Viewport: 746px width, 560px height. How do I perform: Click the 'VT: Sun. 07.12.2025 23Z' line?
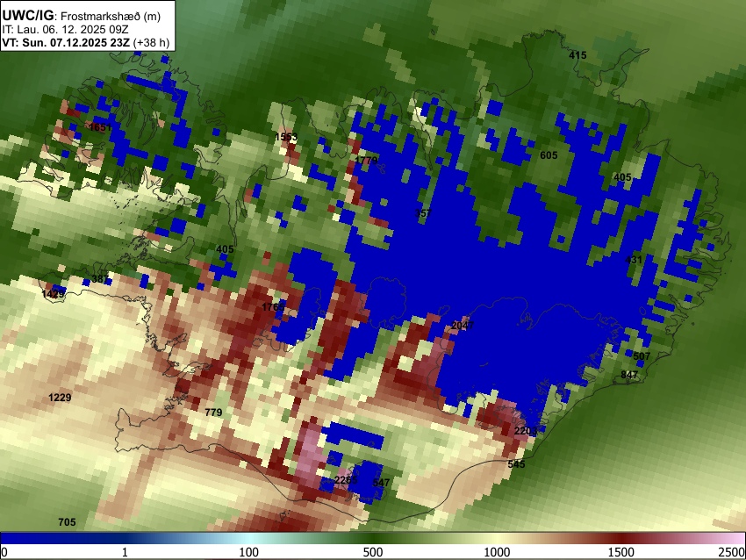pyautogui.click(x=86, y=42)
